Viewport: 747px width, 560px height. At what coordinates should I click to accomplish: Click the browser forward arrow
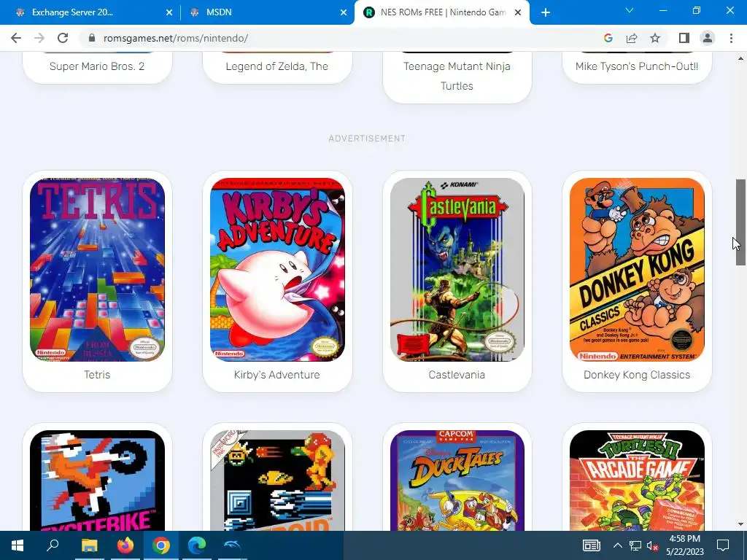pos(39,38)
